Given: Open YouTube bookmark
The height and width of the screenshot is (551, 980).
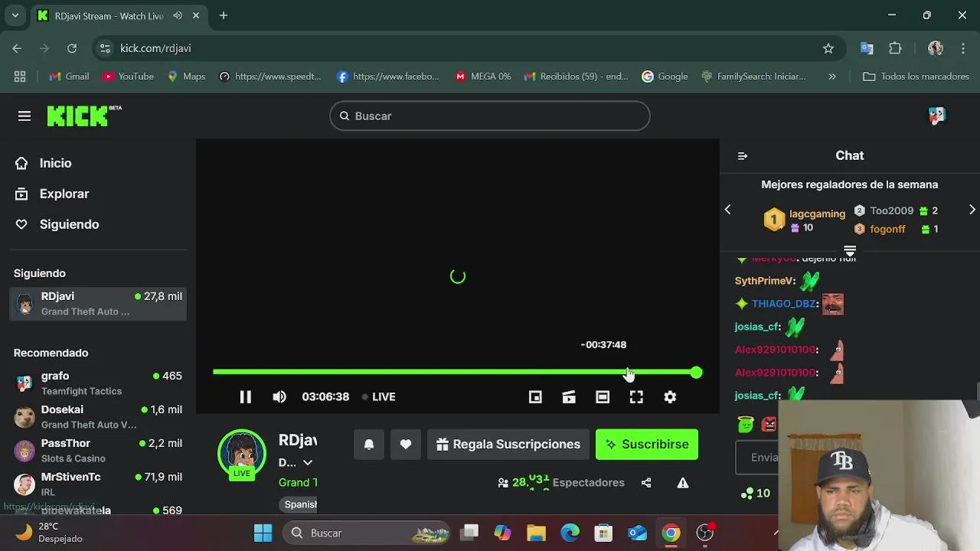Looking at the screenshot, I should [128, 77].
